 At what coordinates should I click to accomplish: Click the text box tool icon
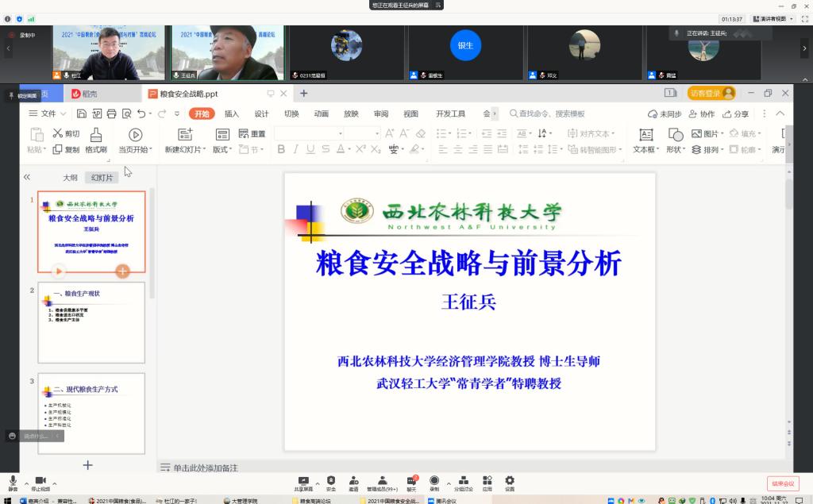click(645, 135)
